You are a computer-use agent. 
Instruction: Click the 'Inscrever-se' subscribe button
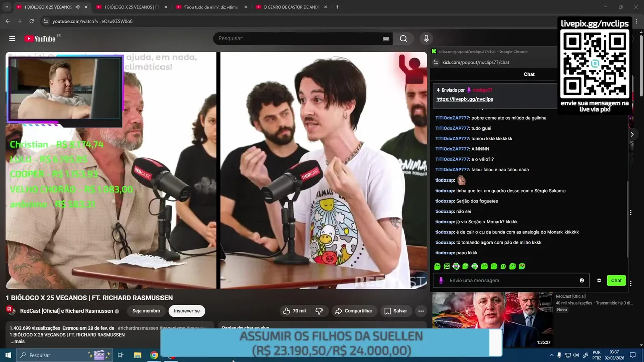coord(187,311)
